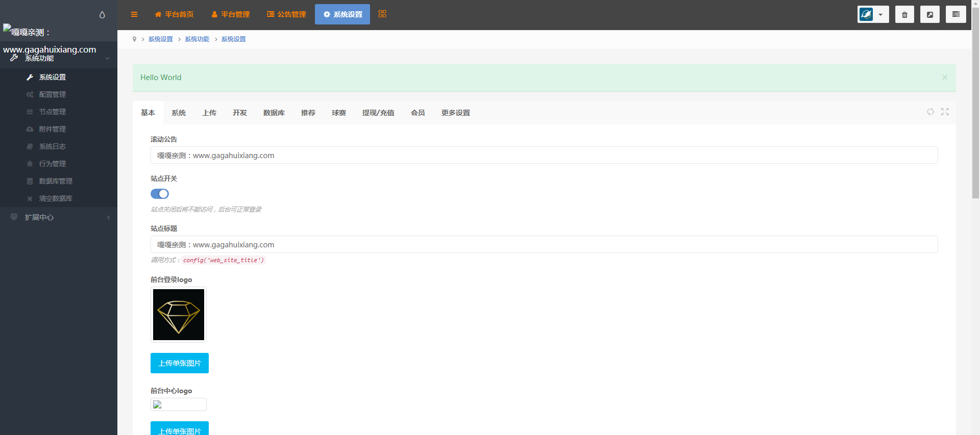The width and height of the screenshot is (980, 435).
Task: Click the refresh icon in the panel header
Action: click(930, 112)
